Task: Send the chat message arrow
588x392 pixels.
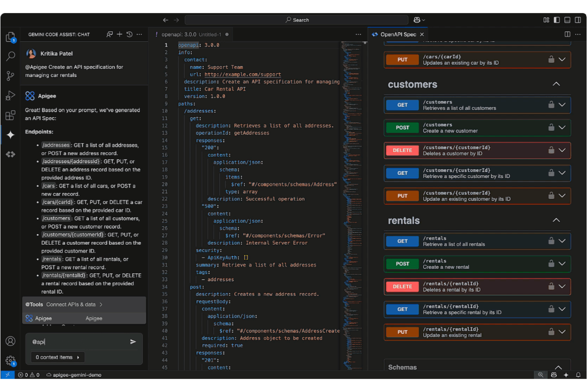Action: [x=133, y=342]
